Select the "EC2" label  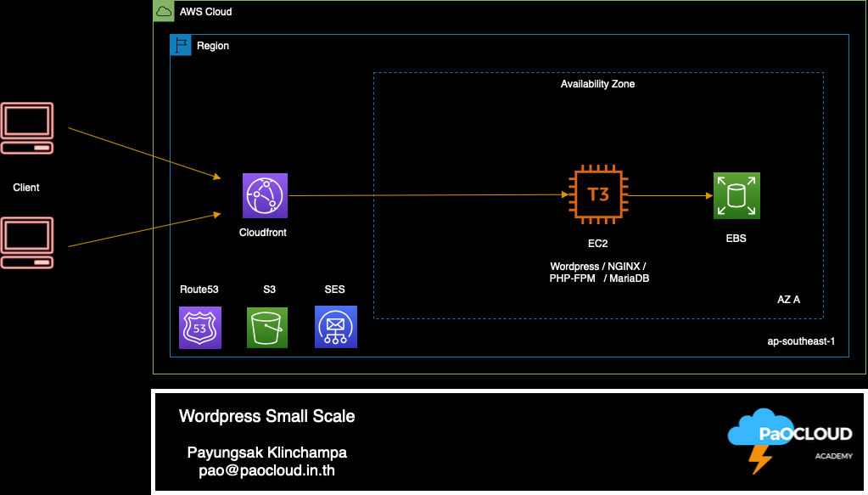tap(598, 243)
